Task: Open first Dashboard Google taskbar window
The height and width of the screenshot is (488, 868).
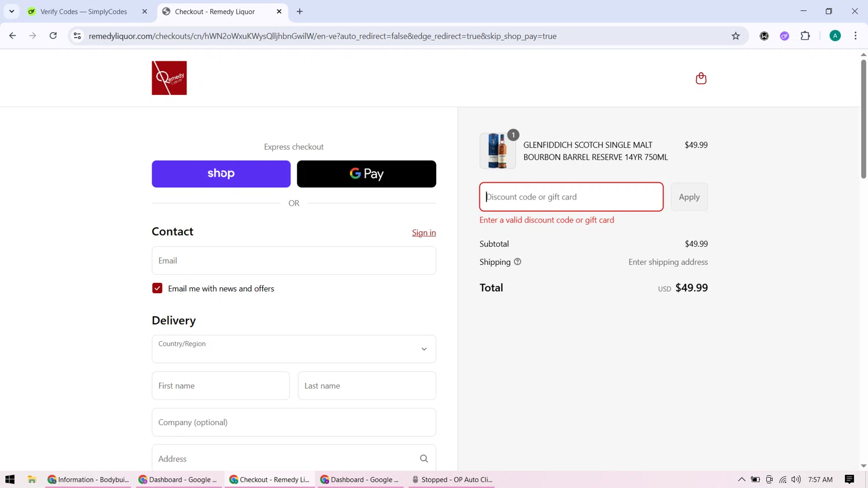Action: pyautogui.click(x=180, y=479)
